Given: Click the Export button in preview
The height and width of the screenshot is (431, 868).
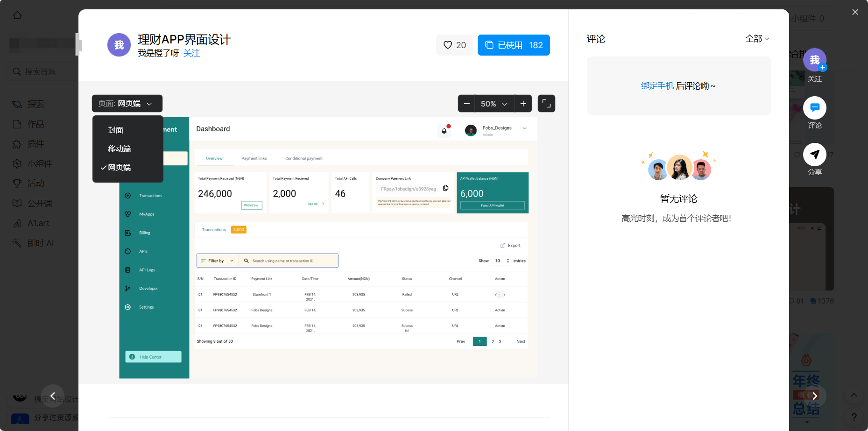Looking at the screenshot, I should tap(510, 246).
